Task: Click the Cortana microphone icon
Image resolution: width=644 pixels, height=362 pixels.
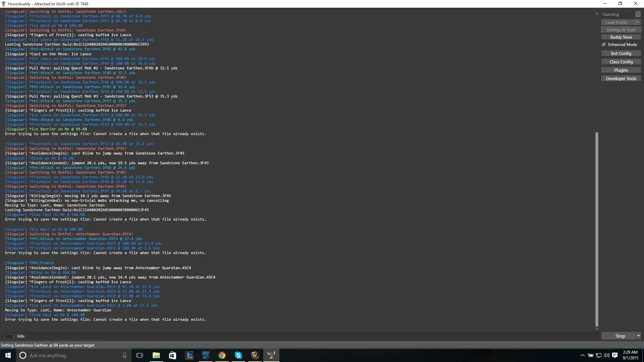Action: coord(124,355)
